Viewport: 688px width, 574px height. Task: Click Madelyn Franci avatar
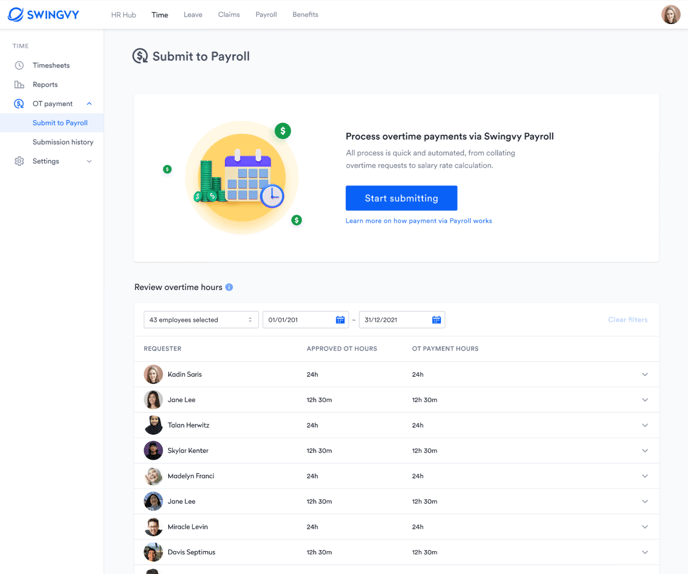(153, 476)
